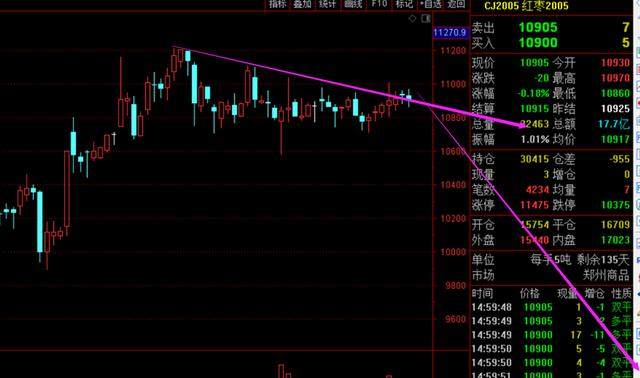Viewport: 640px width, 378px height.
Task: Go back with the 返回 button
Action: pyautogui.click(x=456, y=4)
